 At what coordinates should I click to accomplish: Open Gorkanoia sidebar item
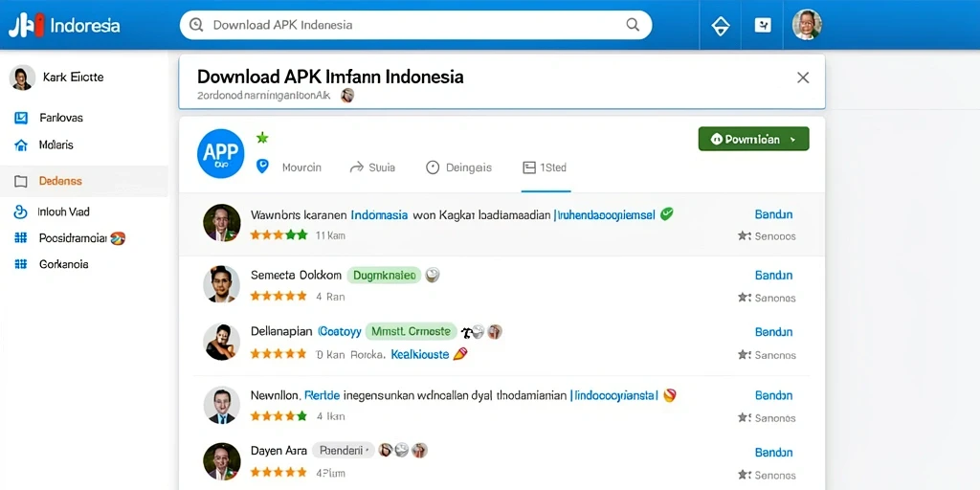point(64,264)
